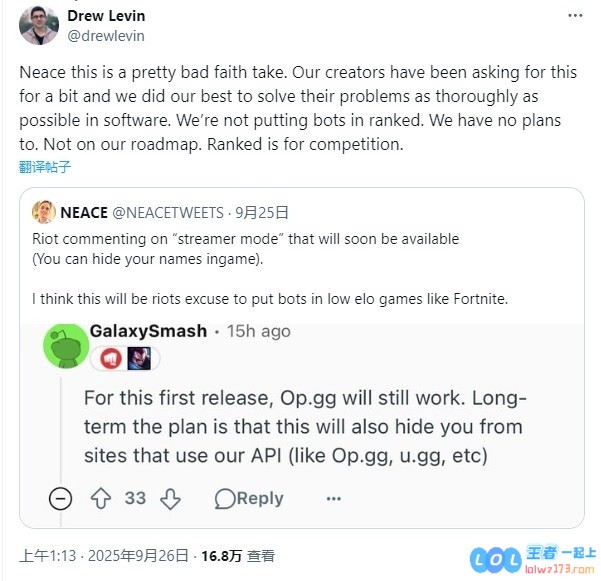
Task: Click the champion flair icon beside fist
Action: point(137,358)
